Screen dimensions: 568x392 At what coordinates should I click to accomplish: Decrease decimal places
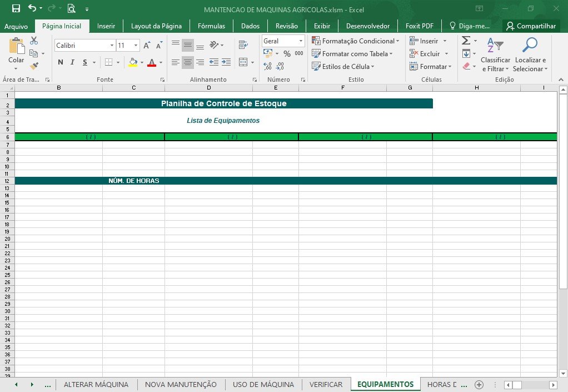tap(280, 66)
